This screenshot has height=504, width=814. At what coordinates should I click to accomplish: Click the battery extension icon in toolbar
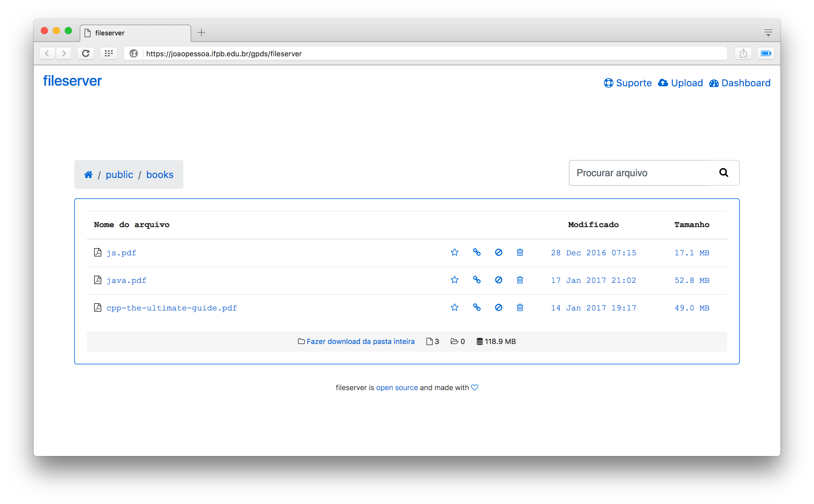point(766,53)
